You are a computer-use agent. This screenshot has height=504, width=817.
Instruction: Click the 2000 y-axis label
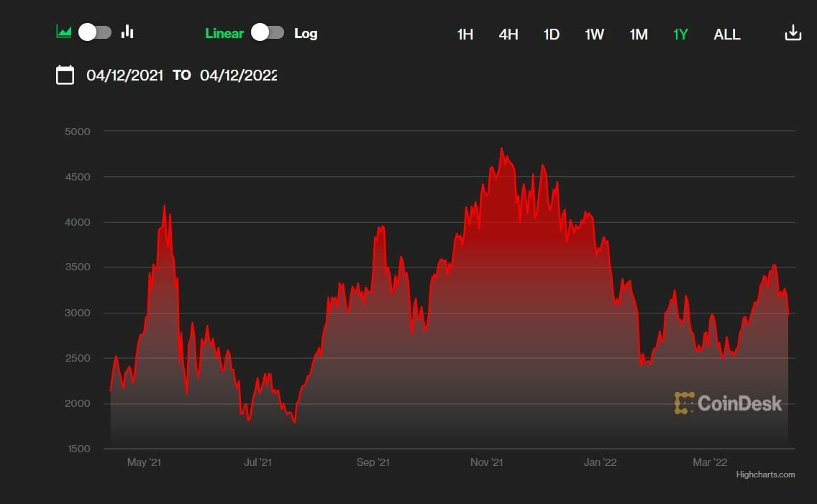(77, 403)
